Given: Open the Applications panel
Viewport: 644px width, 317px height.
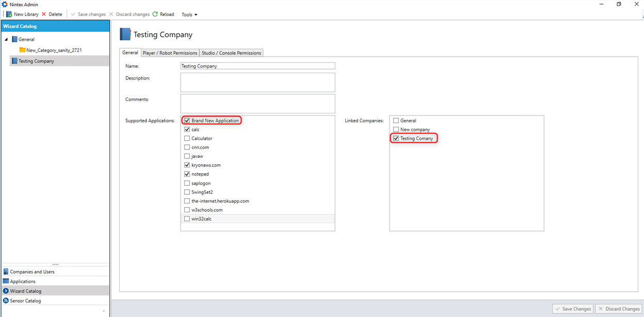Looking at the screenshot, I should [x=23, y=281].
